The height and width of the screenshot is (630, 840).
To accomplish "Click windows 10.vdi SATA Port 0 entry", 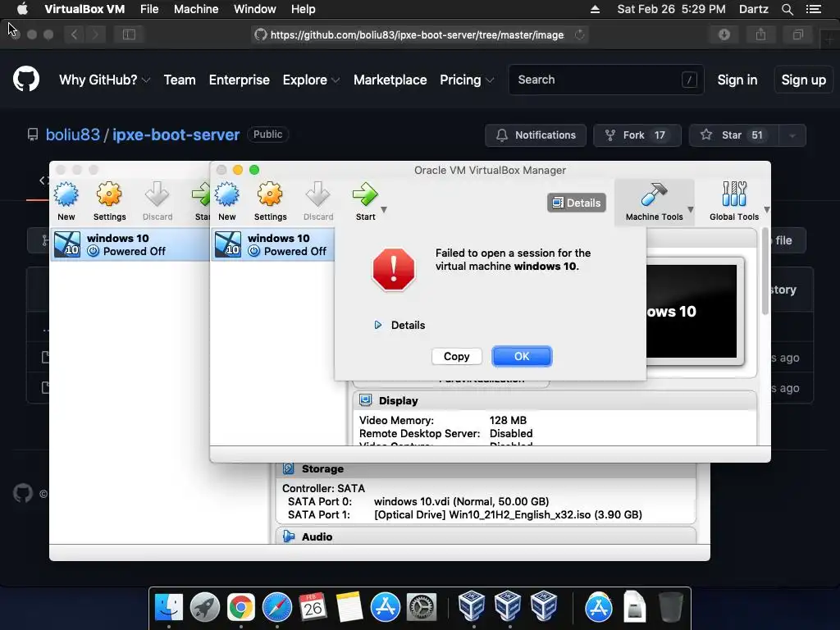I will pos(461,502).
